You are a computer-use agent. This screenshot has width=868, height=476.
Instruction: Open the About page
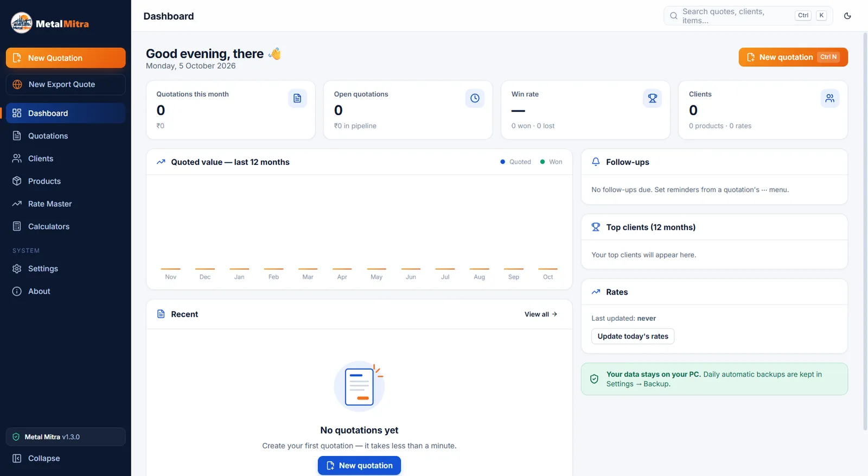click(66, 291)
